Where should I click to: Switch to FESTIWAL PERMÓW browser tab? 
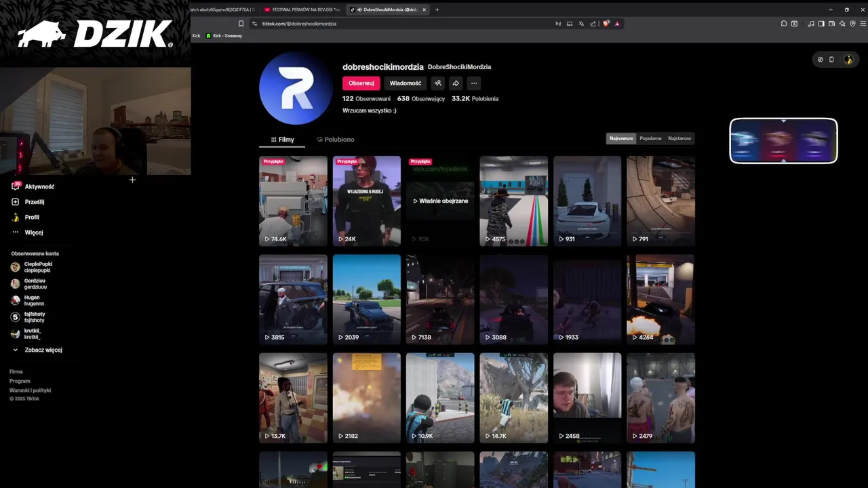click(x=302, y=9)
